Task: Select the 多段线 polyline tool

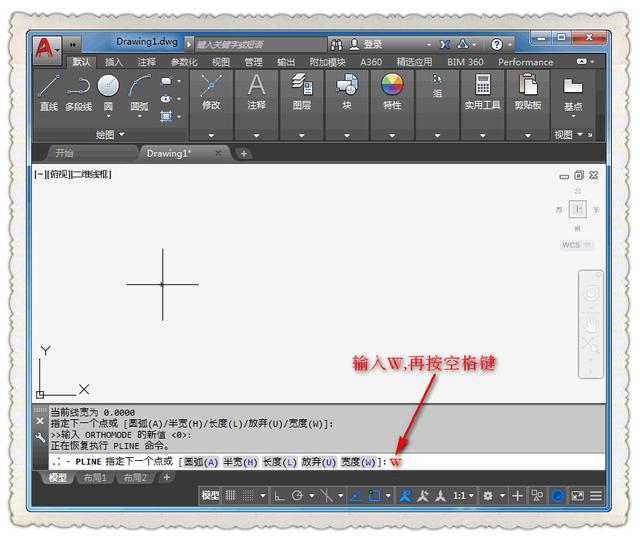Action: (78, 93)
